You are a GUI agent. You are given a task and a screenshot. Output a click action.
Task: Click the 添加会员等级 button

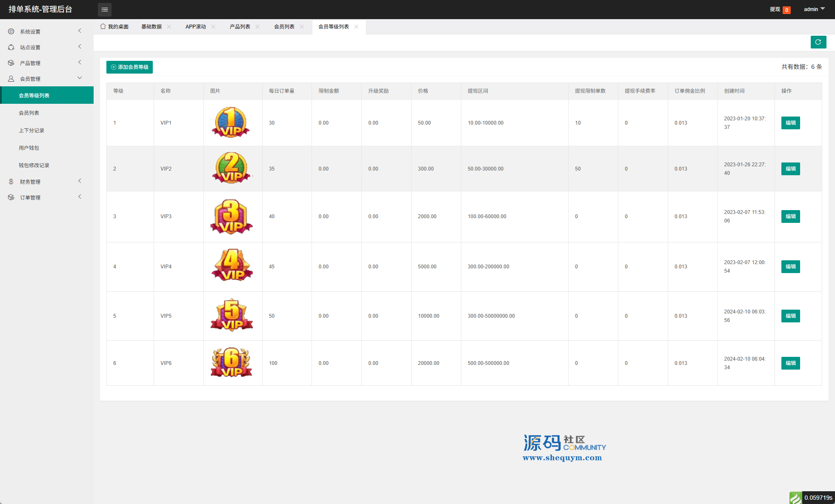pos(129,67)
